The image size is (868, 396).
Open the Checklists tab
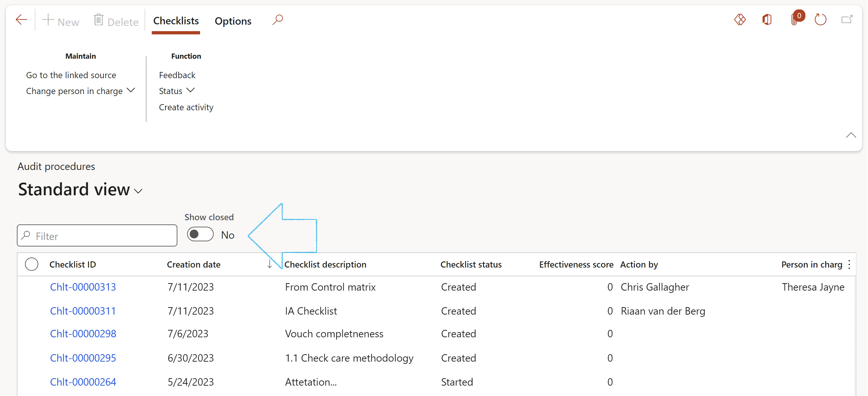[176, 21]
